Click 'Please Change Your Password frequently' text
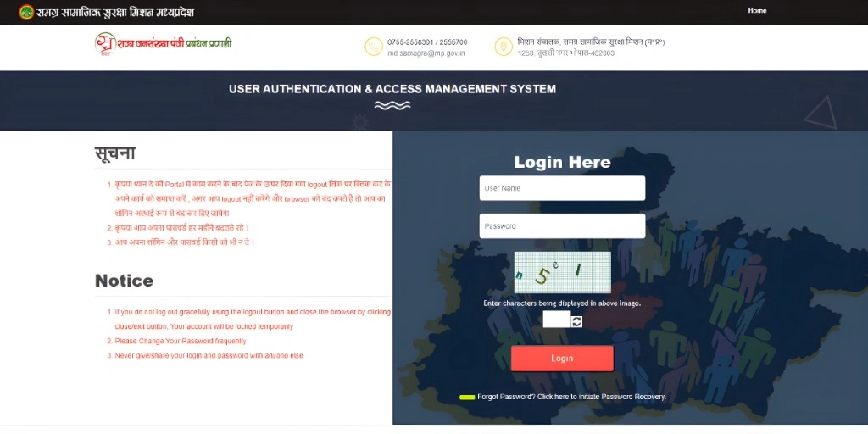This screenshot has height=434, width=868. pyautogui.click(x=181, y=341)
